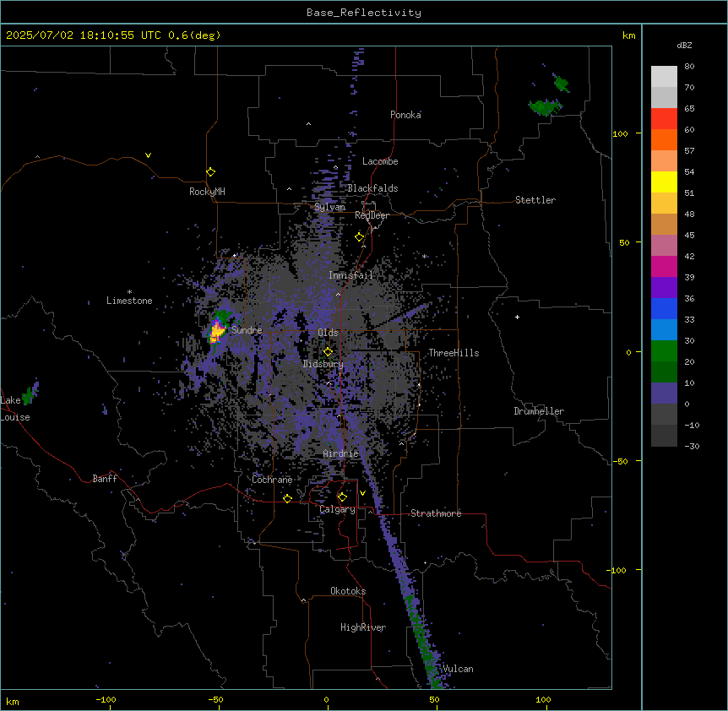The height and width of the screenshot is (711, 728).
Task: Click the Drumheller label
Action: (539, 411)
